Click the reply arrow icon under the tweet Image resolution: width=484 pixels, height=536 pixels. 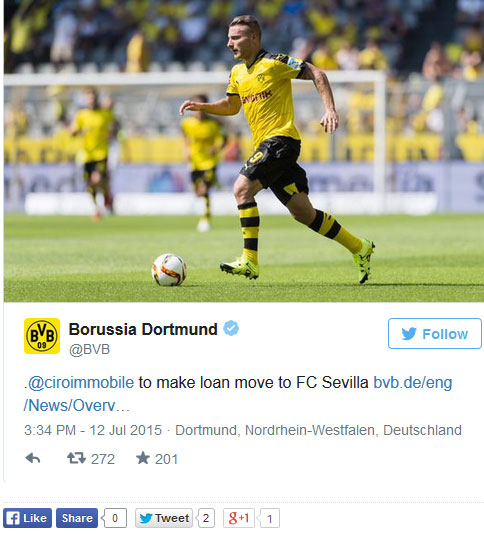point(33,458)
